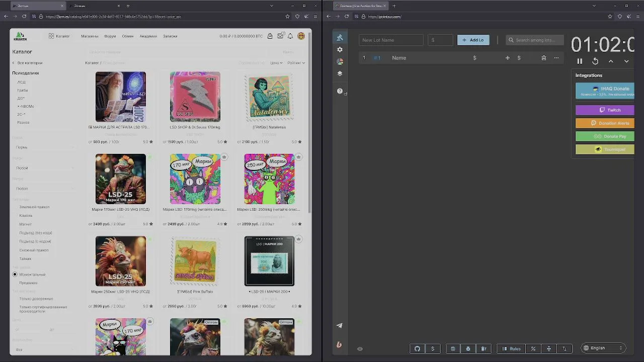Open the Магазины menu item
Screen dimensions: 644x362
click(x=90, y=36)
